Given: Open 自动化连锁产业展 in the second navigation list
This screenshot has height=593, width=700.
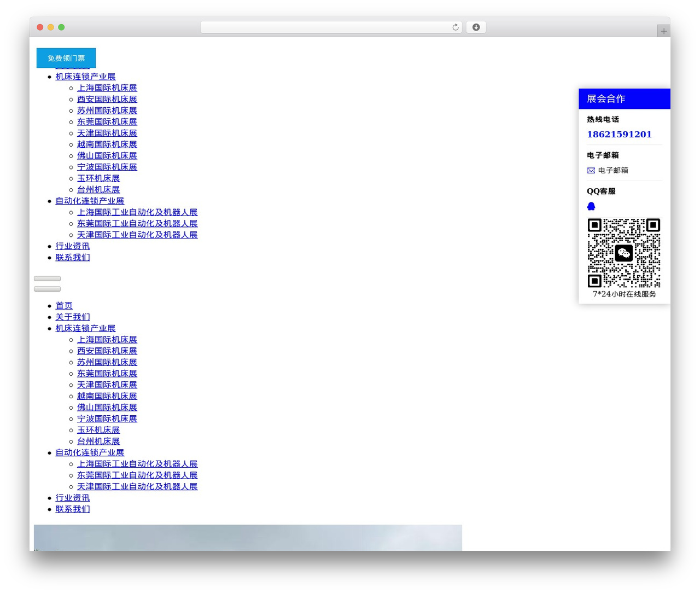Looking at the screenshot, I should tap(90, 452).
